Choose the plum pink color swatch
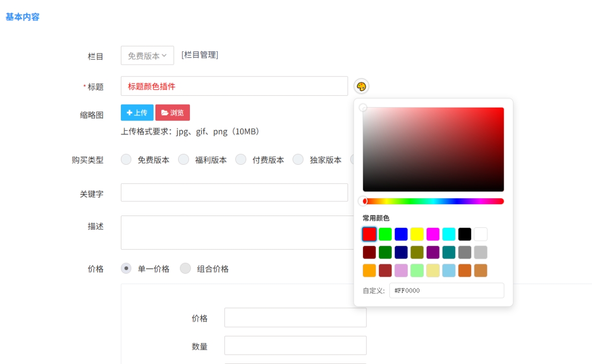The height and width of the screenshot is (364, 592). click(x=401, y=270)
